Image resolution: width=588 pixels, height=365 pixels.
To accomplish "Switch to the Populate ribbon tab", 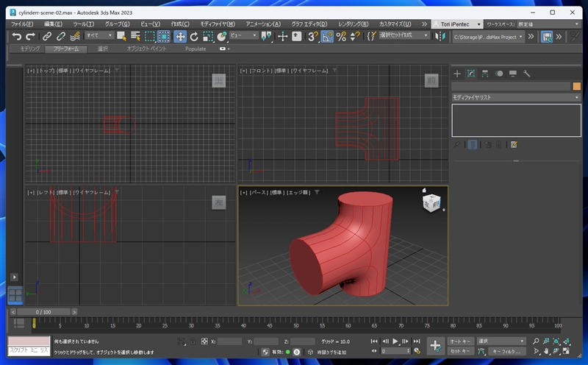I will tap(196, 49).
